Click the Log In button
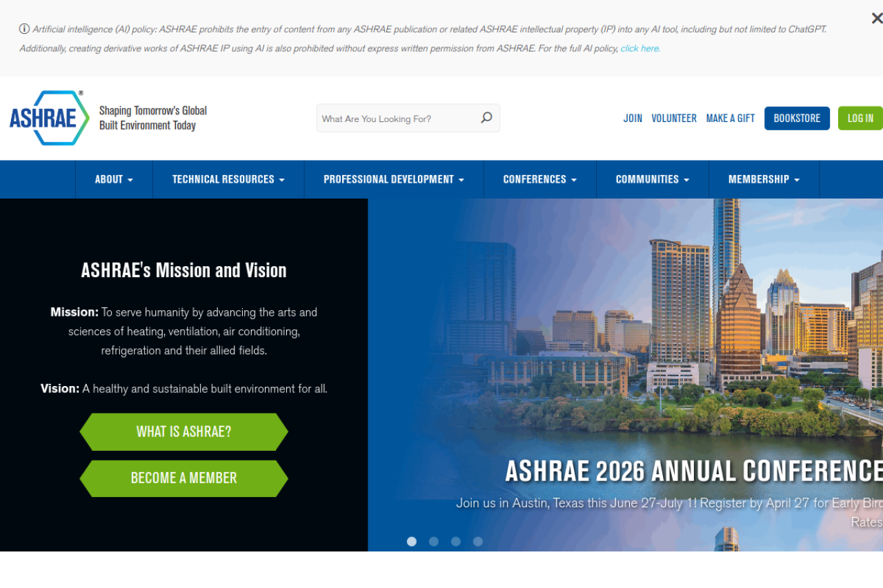883x588 pixels. [x=860, y=118]
